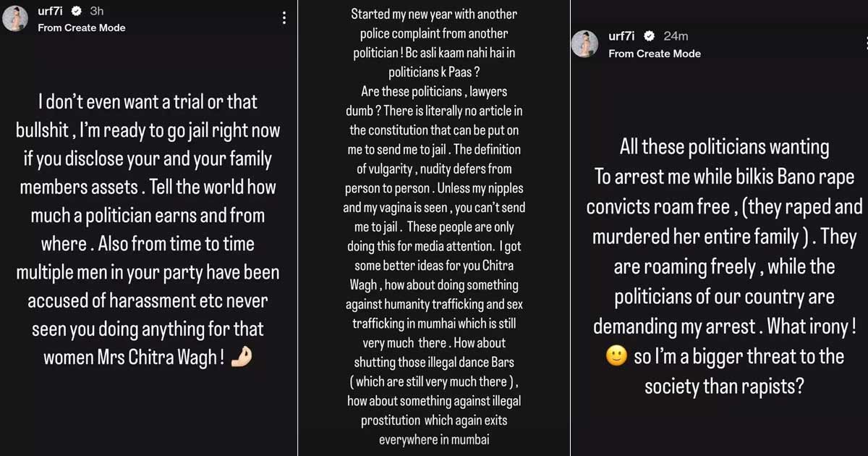This screenshot has height=456, width=868.
Task: Tap the profile avatar on the 24m story
Action: (587, 43)
